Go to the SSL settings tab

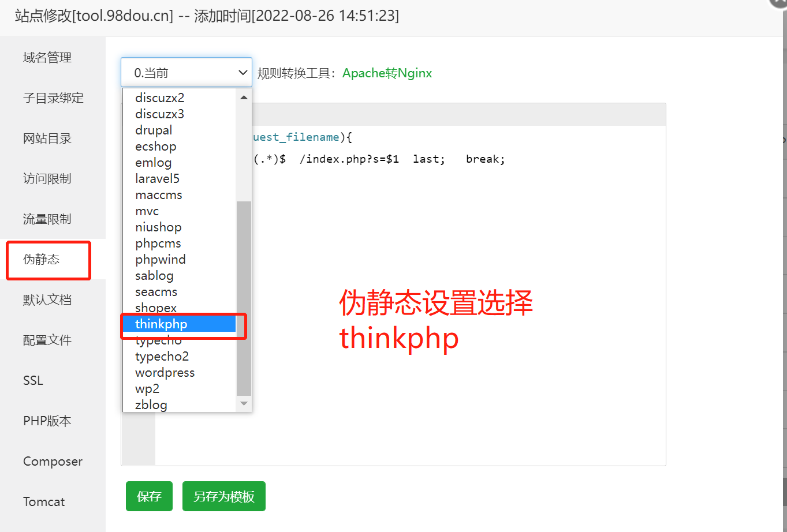point(33,381)
